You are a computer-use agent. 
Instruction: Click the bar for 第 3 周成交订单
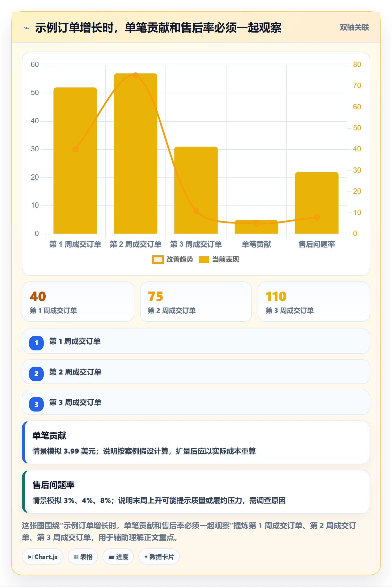pyautogui.click(x=196, y=190)
